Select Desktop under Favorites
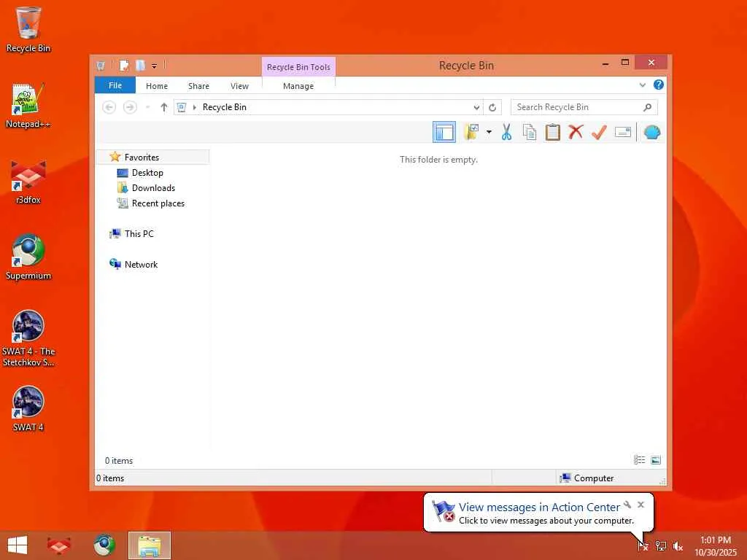 coord(147,172)
